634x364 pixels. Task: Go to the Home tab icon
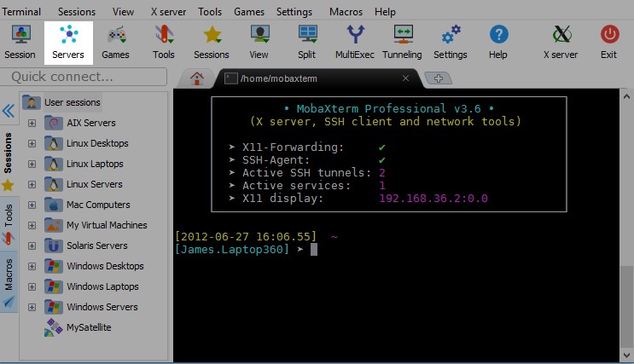[x=197, y=78]
